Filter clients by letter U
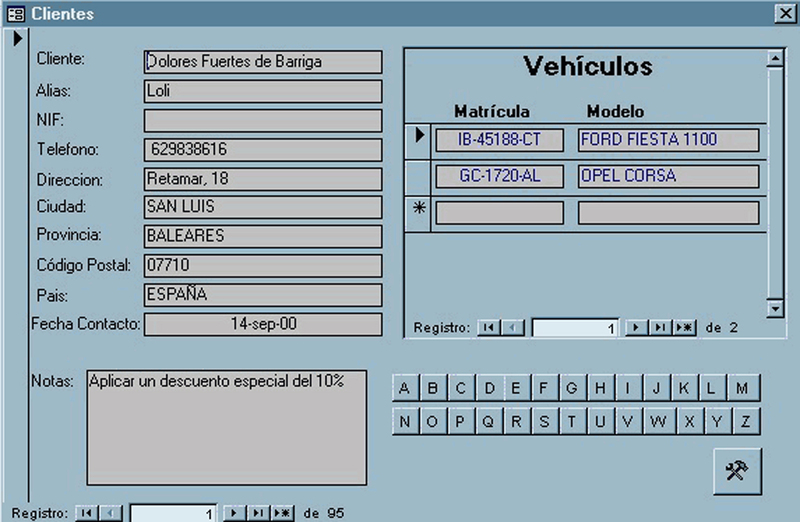The image size is (800, 522). click(x=601, y=421)
